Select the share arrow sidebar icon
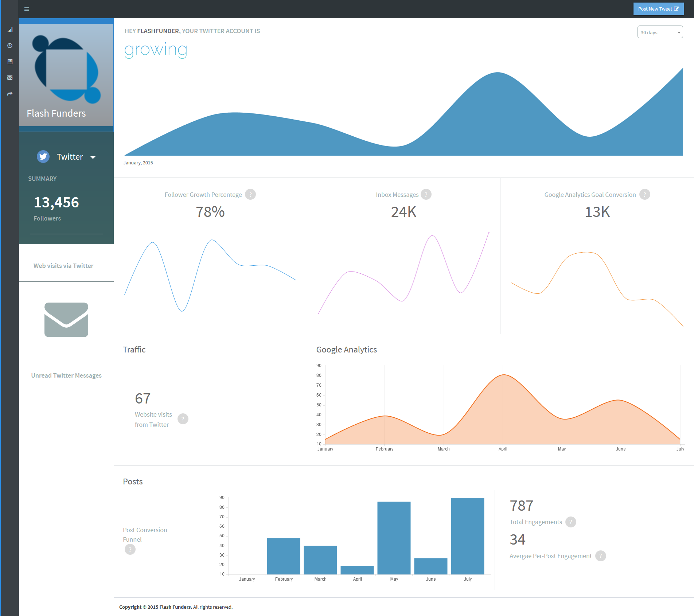Screen dimensions: 694x616 (10, 94)
